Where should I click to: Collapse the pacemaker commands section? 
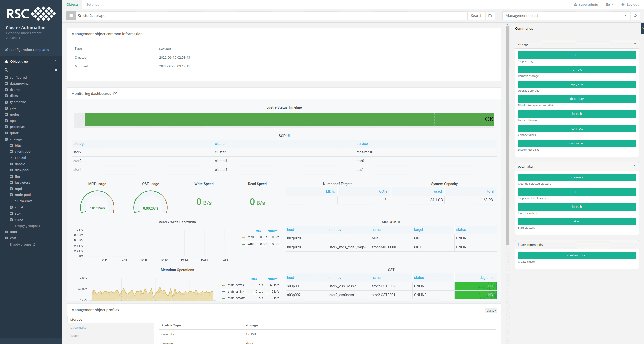point(635,166)
